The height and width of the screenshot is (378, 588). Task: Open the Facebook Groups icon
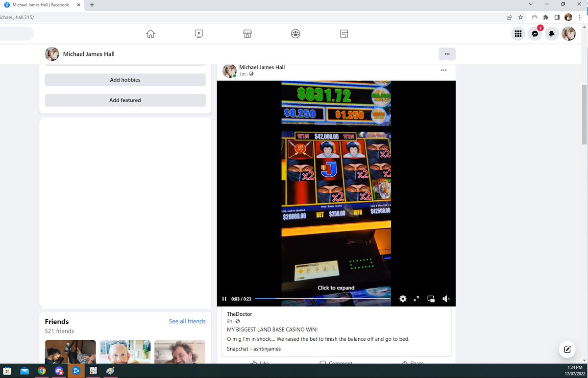click(295, 34)
